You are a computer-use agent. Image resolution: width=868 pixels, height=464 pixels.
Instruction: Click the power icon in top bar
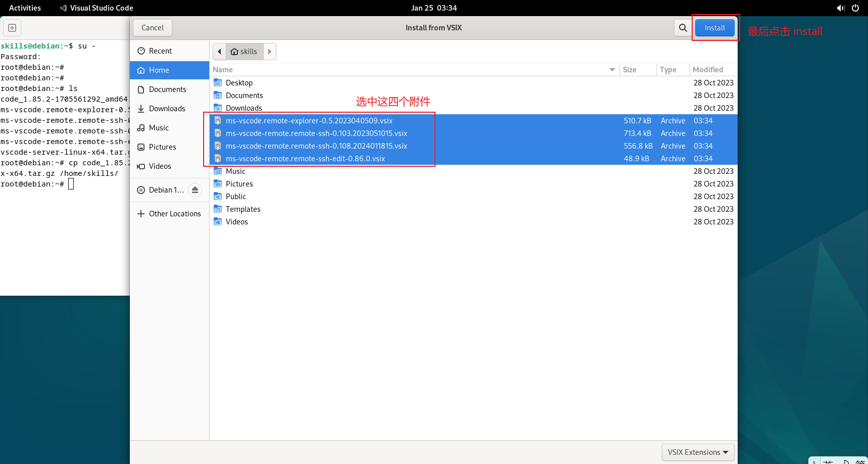(x=855, y=8)
